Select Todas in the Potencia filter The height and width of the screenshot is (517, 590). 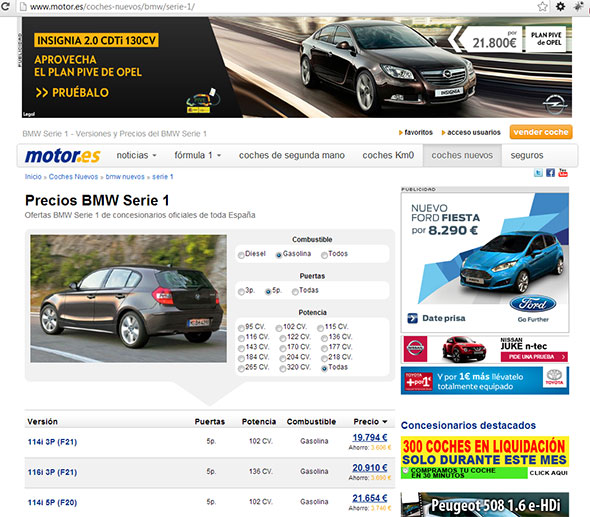click(x=324, y=369)
